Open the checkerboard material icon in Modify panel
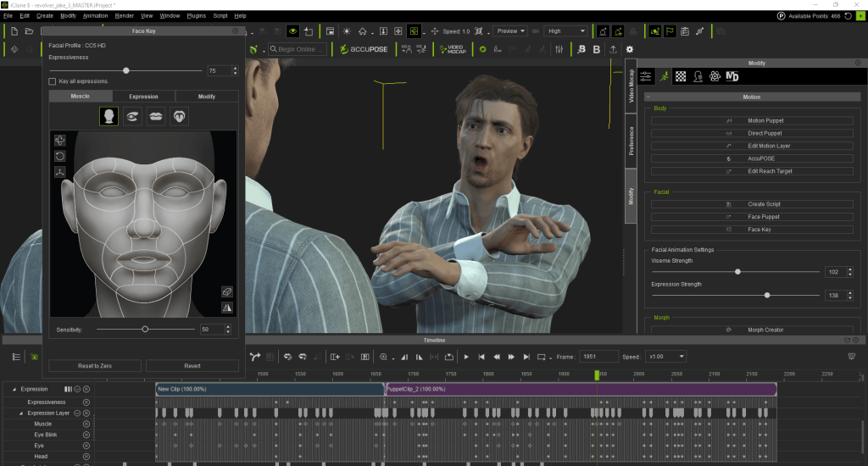This screenshot has width=868, height=466. (681, 76)
